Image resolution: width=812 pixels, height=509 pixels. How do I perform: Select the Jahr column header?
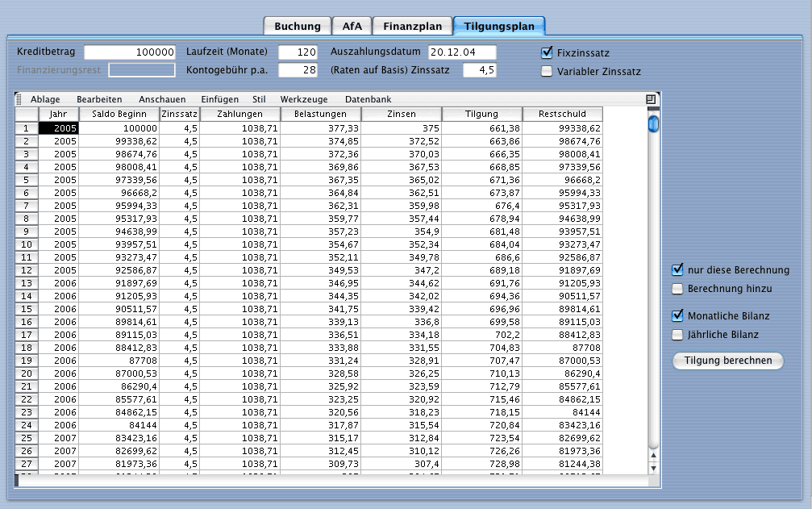59,114
